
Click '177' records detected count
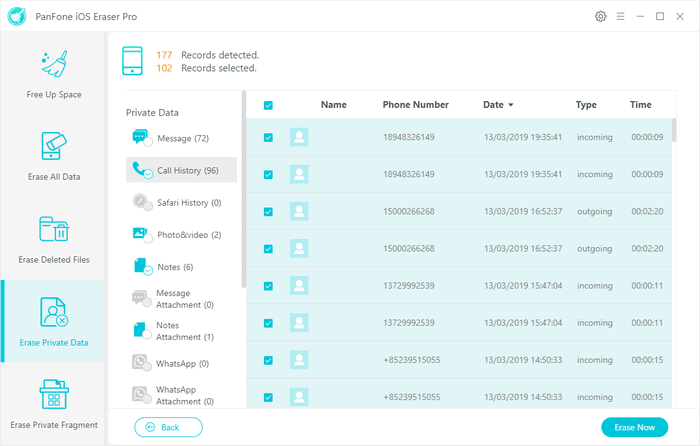pos(164,55)
